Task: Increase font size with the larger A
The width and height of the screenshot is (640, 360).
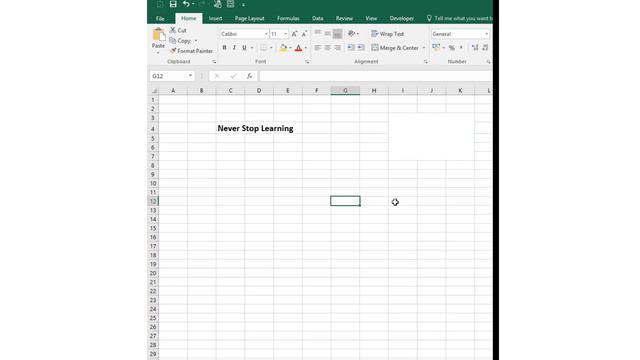Action: [294, 34]
